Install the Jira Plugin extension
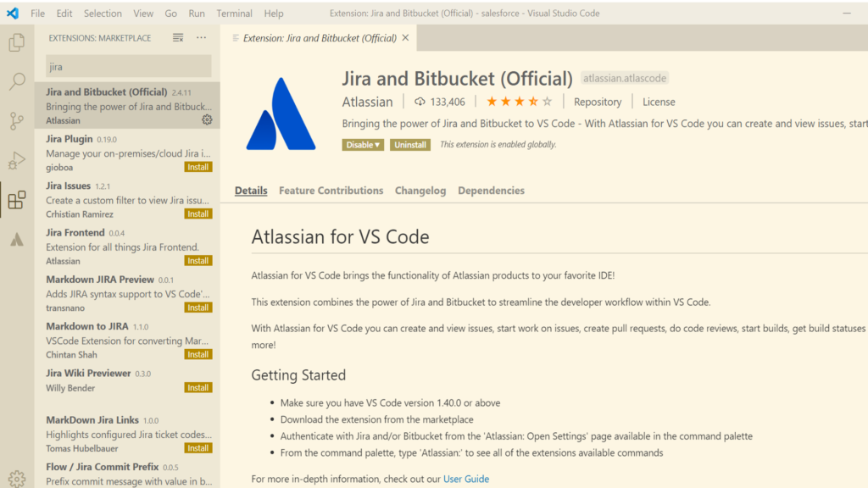 pos(198,167)
